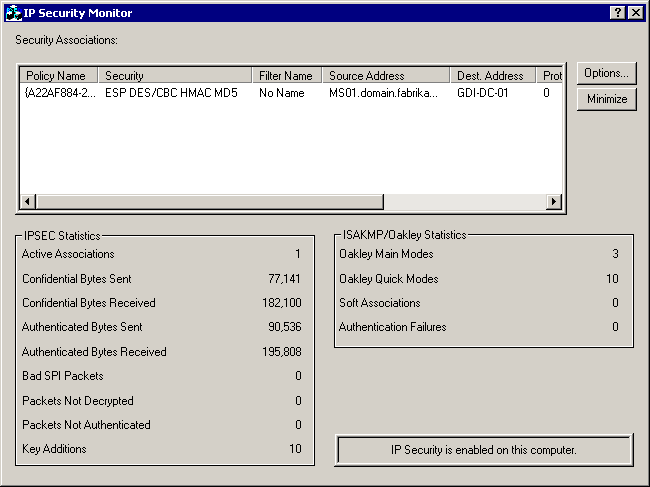Click the IP Security Monitor title bar icon
This screenshot has height=487, width=650.
click(x=13, y=13)
